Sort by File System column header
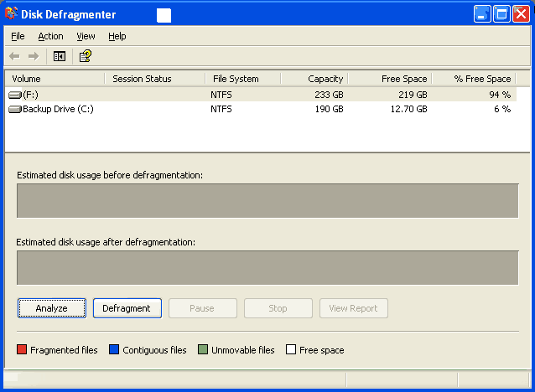The height and width of the screenshot is (392, 535). (x=243, y=79)
